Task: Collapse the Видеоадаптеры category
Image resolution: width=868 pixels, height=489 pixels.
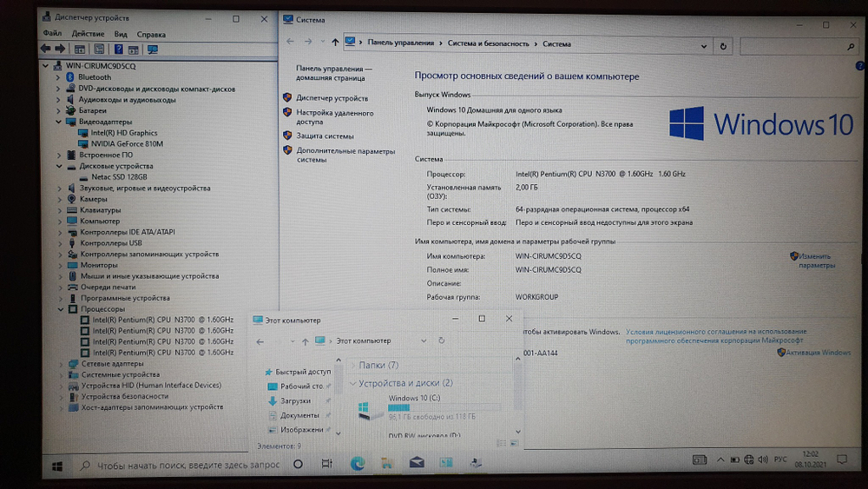Action: tap(58, 122)
